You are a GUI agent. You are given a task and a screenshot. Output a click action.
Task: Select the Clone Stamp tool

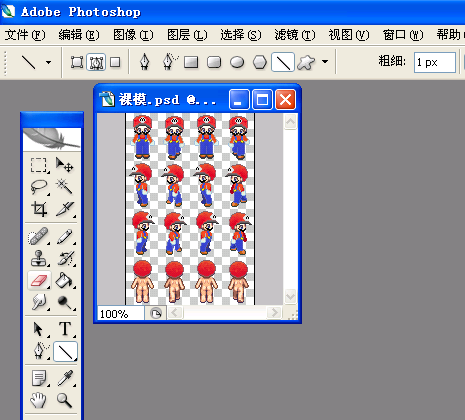coord(39,258)
